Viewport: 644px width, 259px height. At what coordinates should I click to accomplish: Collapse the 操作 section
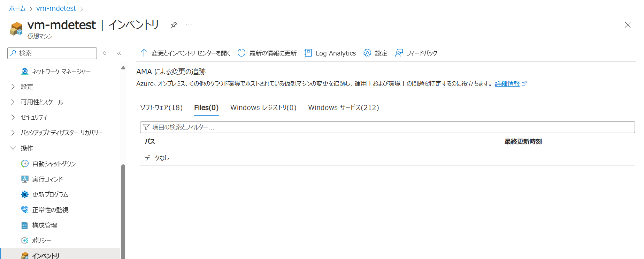(13, 148)
